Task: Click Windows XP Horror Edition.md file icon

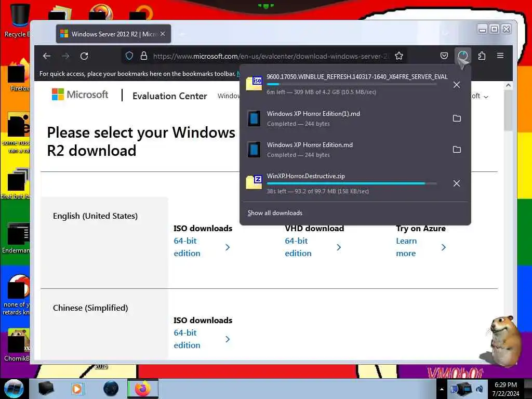Action: click(x=254, y=150)
